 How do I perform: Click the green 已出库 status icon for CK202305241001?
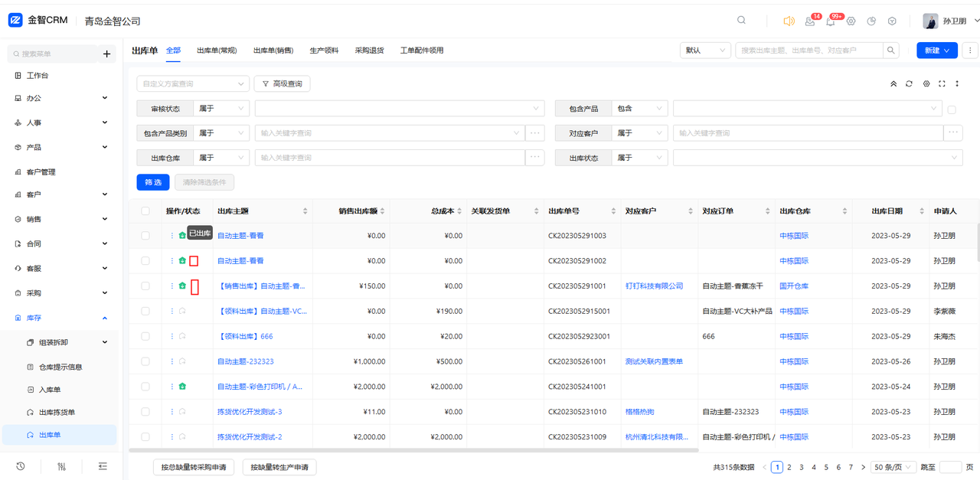click(x=182, y=387)
